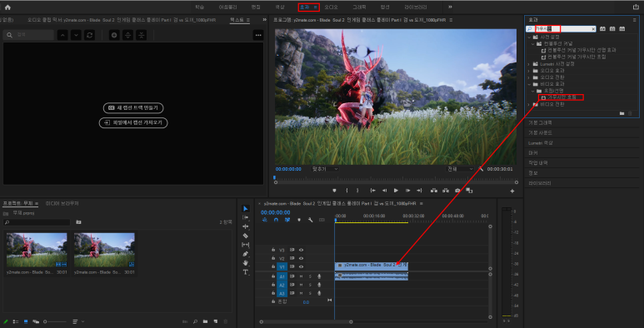
Task: Click the Project panel thumbnail zoom slider
Action: pos(56,321)
